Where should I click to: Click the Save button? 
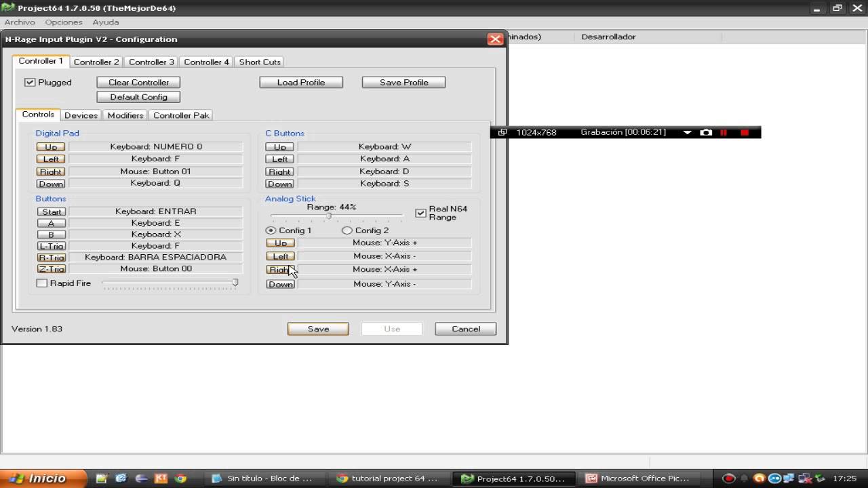(x=318, y=329)
